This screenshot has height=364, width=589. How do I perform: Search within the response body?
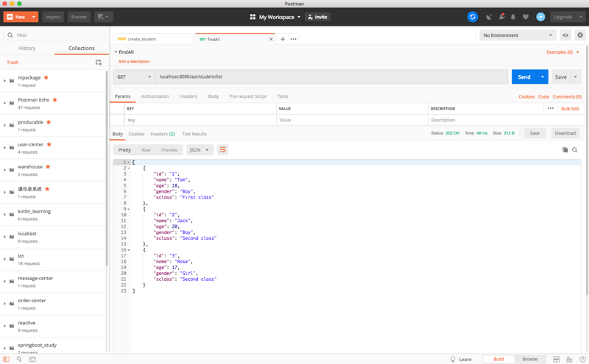pos(575,150)
